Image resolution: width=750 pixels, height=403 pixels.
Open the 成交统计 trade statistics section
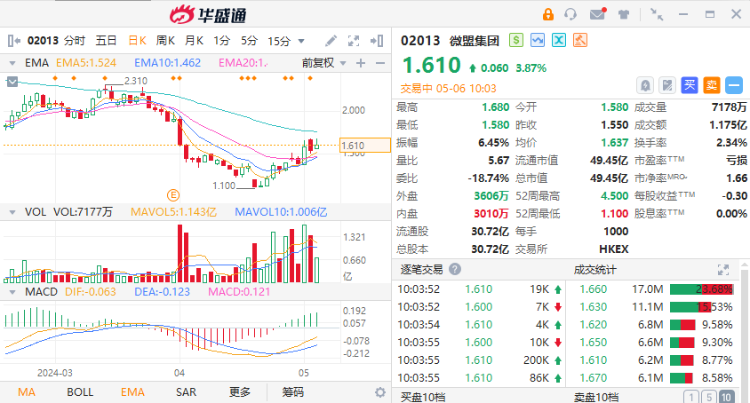[595, 270]
